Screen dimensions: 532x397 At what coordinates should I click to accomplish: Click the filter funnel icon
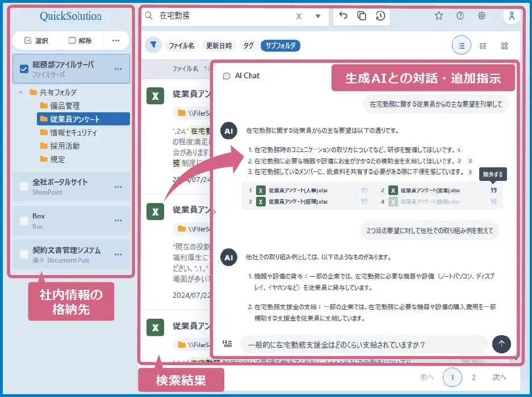coord(153,45)
